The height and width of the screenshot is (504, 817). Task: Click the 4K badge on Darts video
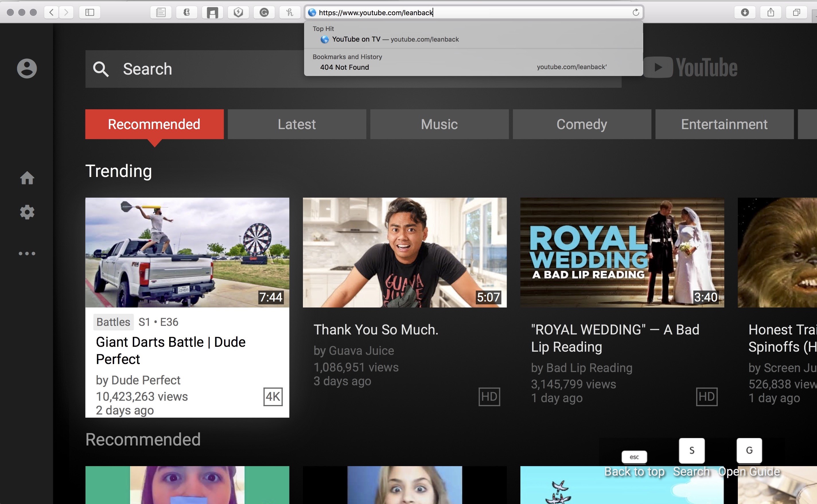(273, 396)
